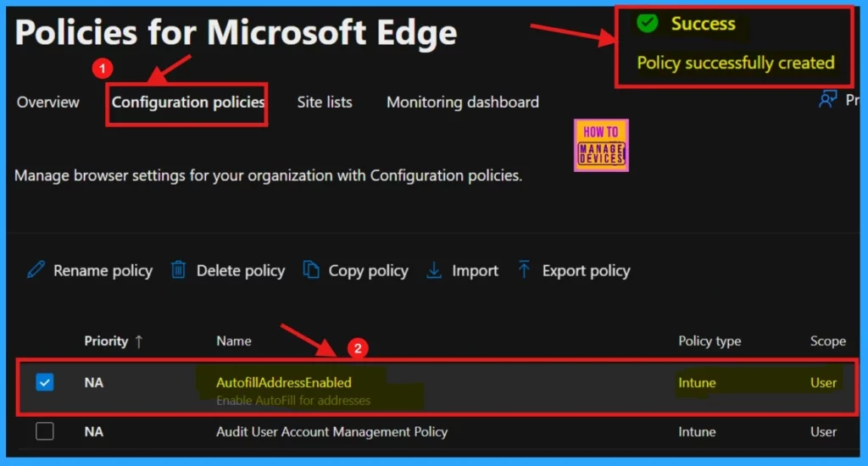Click the Name column header

click(x=234, y=341)
